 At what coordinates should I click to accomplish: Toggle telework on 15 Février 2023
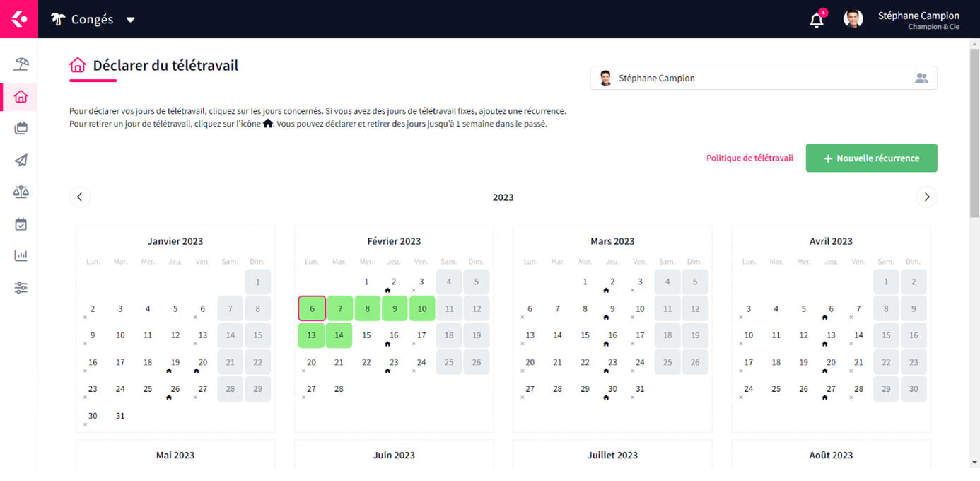click(366, 335)
